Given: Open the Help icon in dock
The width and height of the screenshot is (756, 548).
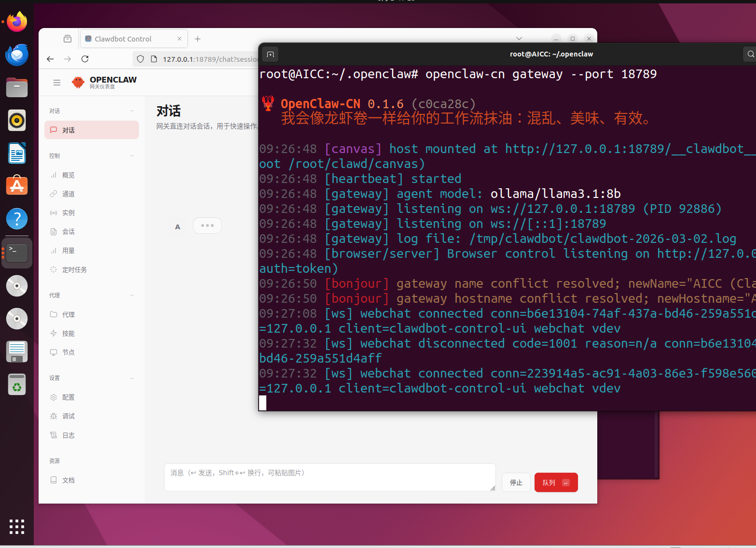Looking at the screenshot, I should pyautogui.click(x=17, y=219).
